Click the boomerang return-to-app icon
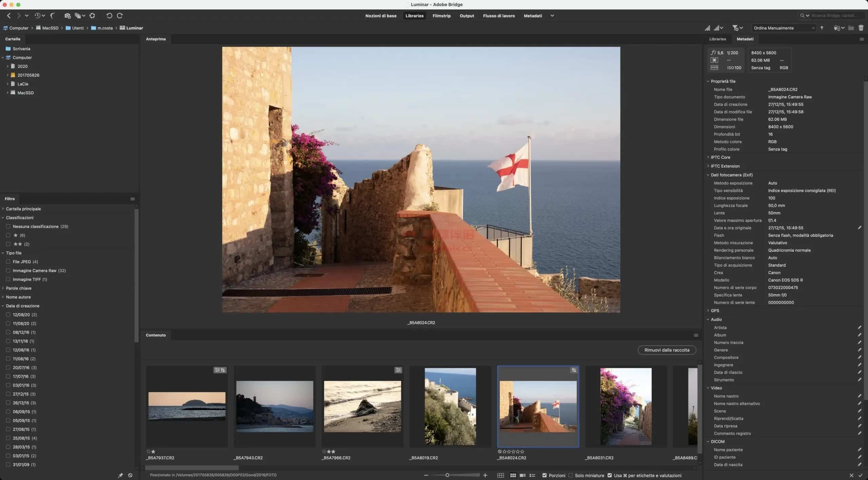The width and height of the screenshot is (868, 480). (x=53, y=16)
